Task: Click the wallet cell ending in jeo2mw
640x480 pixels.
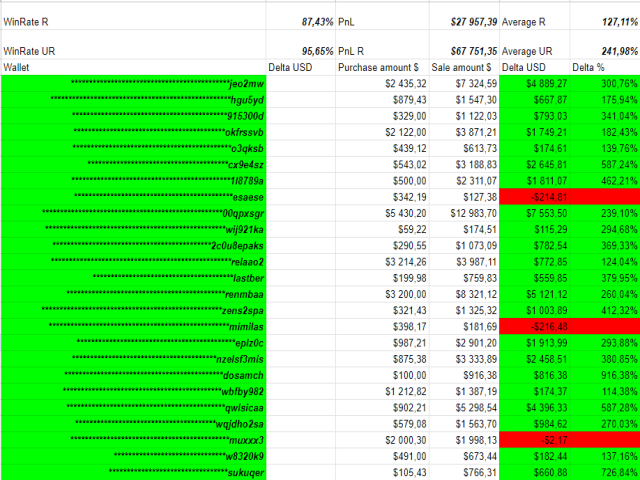Action: point(133,83)
